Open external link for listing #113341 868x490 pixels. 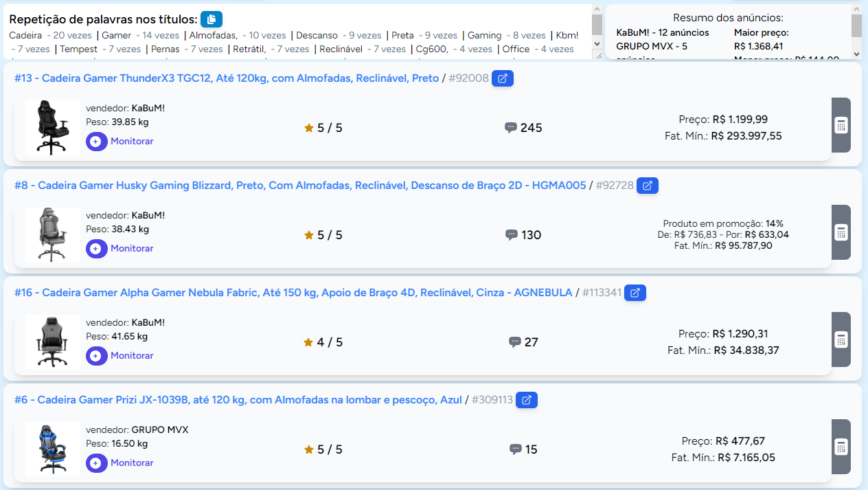(x=635, y=293)
